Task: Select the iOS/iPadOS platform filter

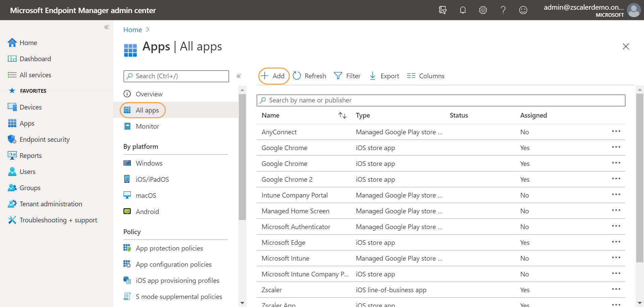Action: 152,179
